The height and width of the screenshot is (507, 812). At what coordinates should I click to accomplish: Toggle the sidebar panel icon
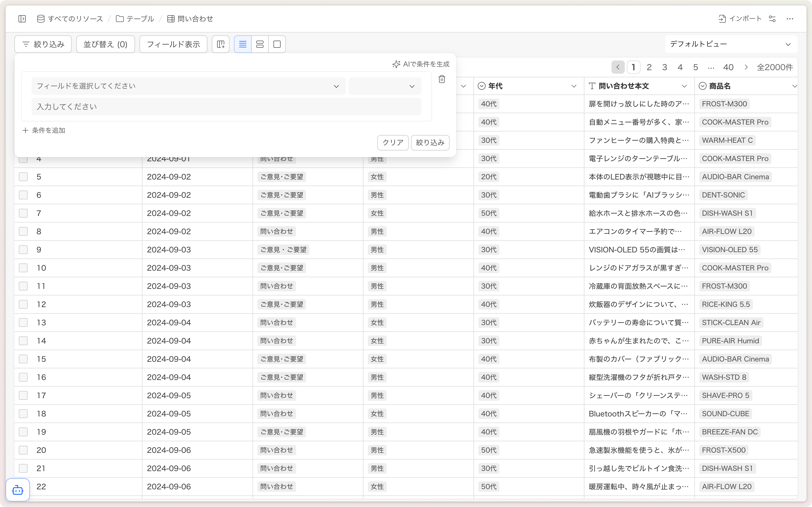(22, 19)
